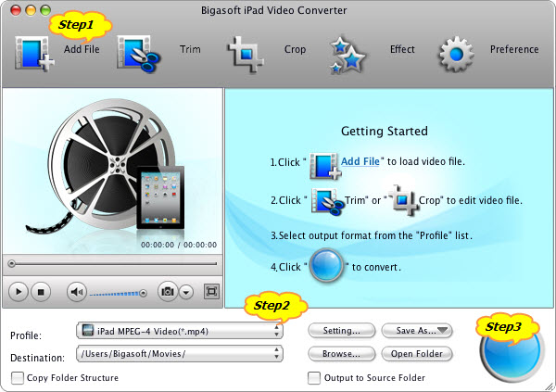
Task: Click the Add File filmstrip icon in toolbar
Action: pos(34,54)
